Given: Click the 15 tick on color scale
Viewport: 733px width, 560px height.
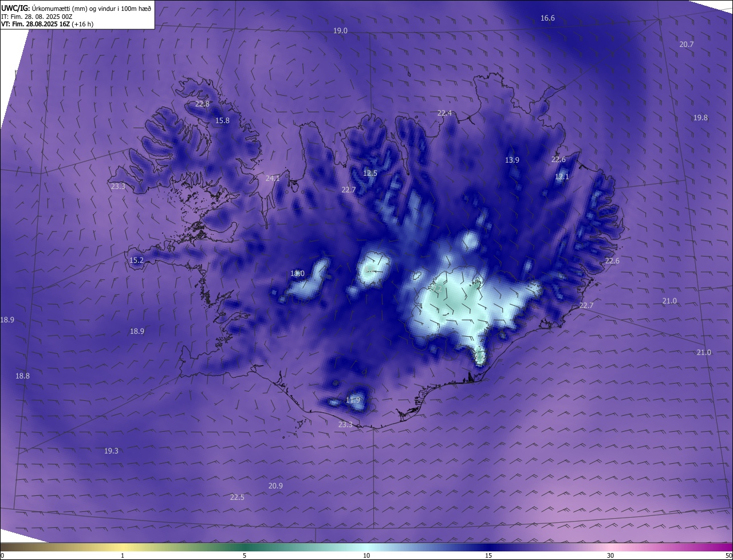Looking at the screenshot, I should (488, 555).
